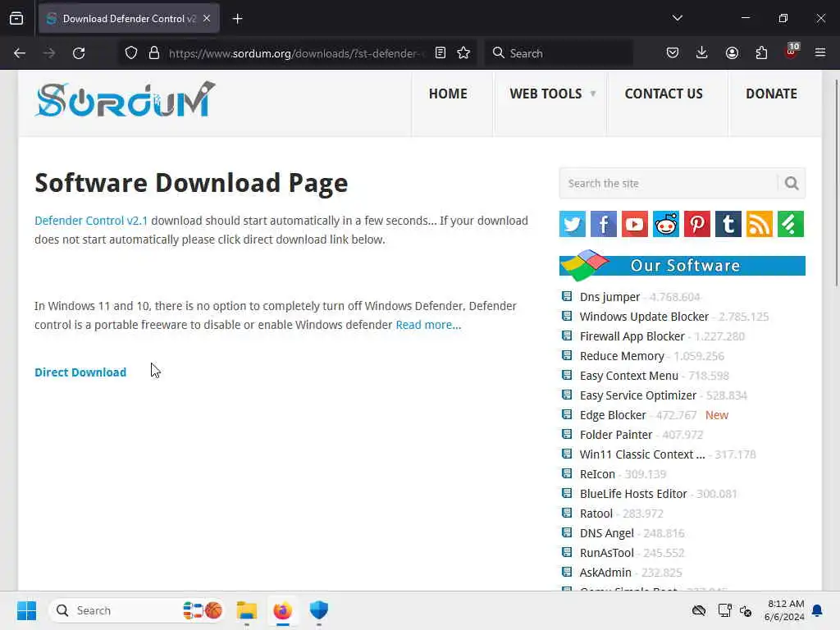
Task: Open the Windows Start menu
Action: point(26,610)
